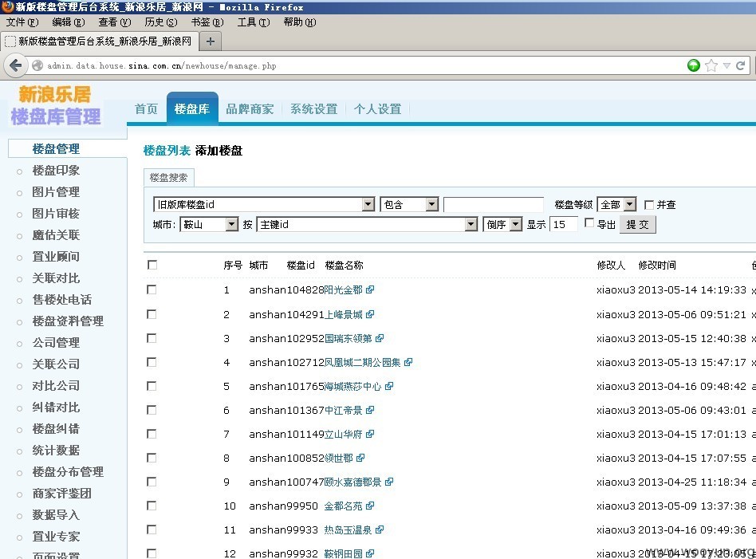Enable the 并查 checkbox

(x=649, y=204)
